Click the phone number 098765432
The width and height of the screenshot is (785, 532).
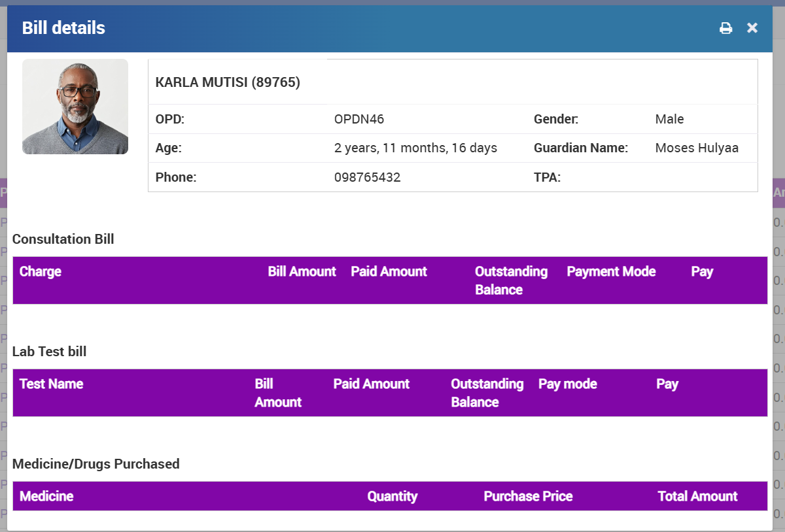367,177
